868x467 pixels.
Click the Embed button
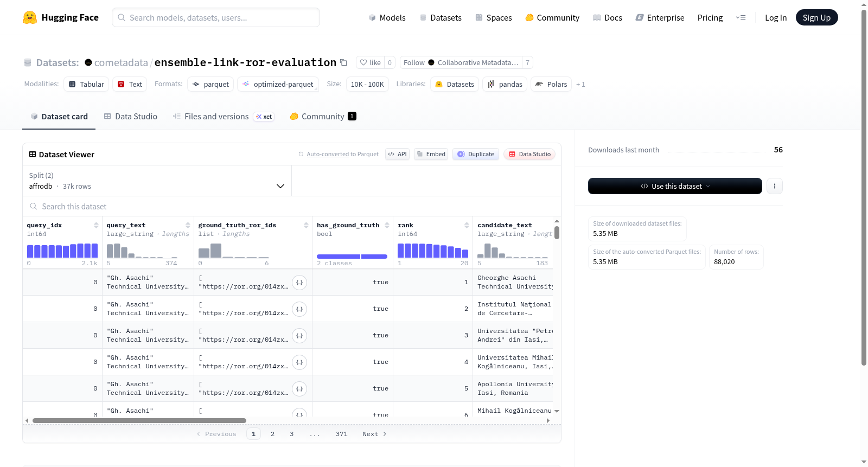[x=431, y=154]
